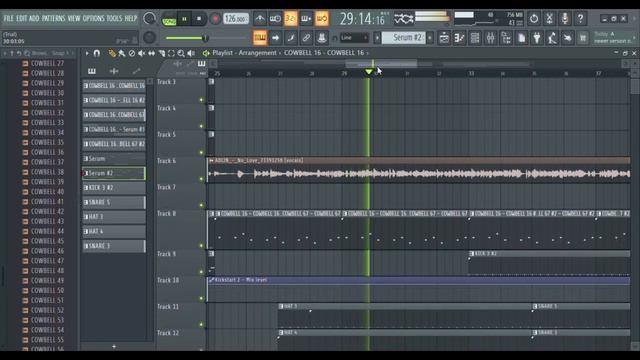
Task: Click the chain link controller icon
Action: [306, 38]
